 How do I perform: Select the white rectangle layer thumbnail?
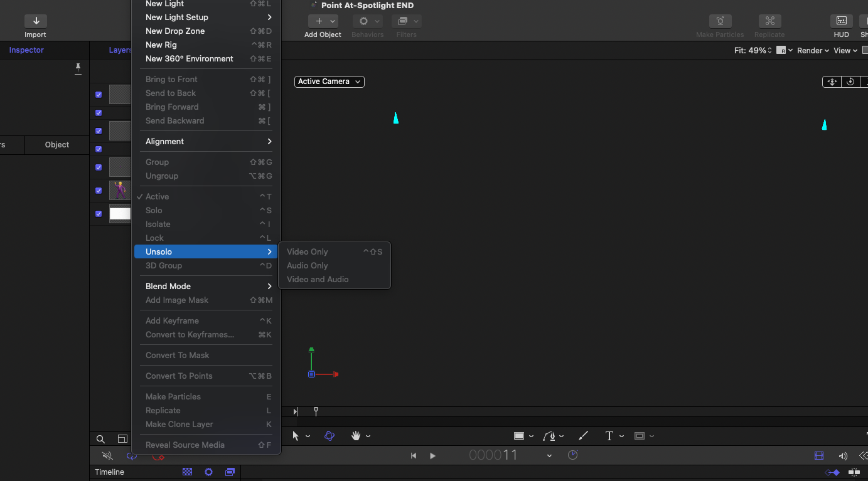pos(120,214)
